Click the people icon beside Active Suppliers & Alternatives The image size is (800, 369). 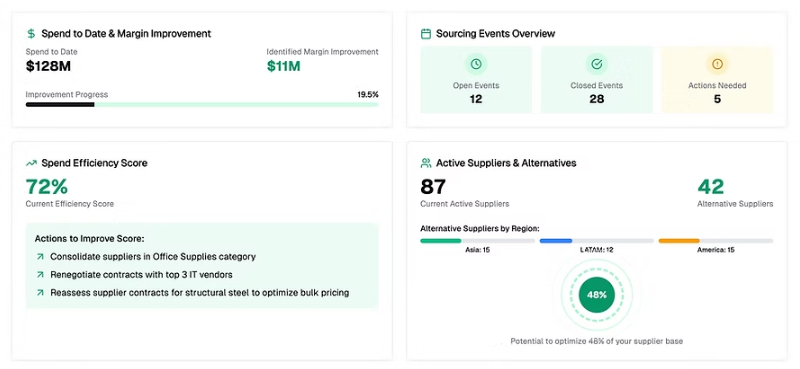426,163
